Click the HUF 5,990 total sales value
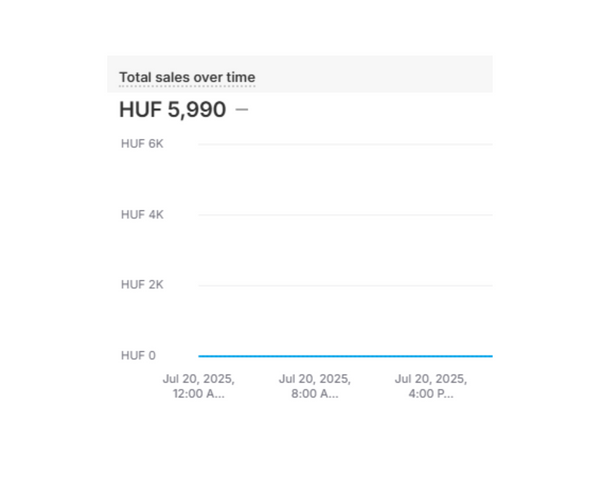Viewport: 600px width, 503px height. pyautogui.click(x=172, y=110)
